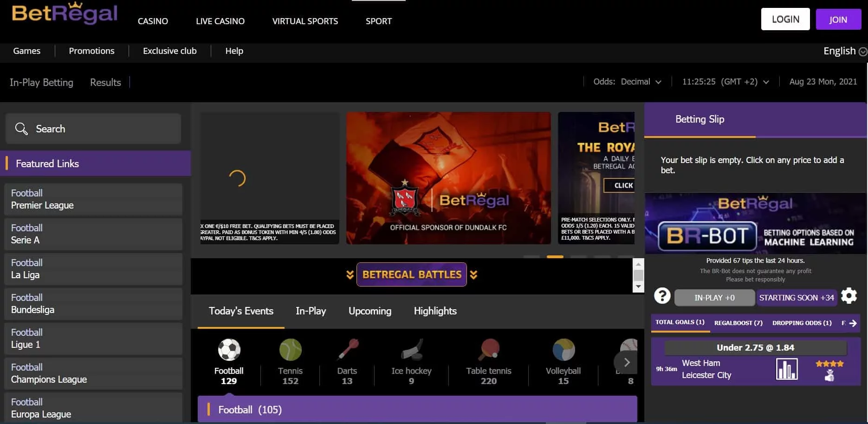Click Under 2.75 @ 1.84 odds

(756, 348)
